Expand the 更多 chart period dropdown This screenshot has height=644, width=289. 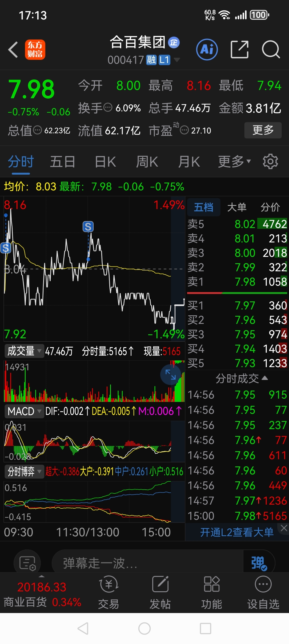234,162
